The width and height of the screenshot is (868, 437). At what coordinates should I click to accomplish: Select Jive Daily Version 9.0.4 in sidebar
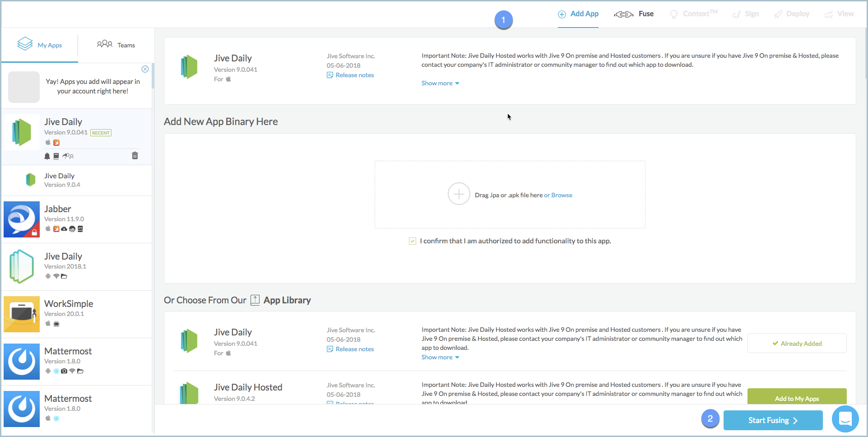[77, 180]
